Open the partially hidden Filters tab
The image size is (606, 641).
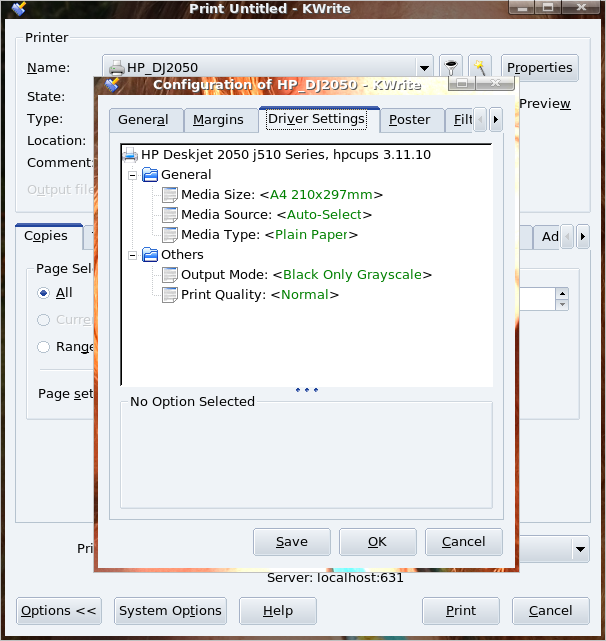[459, 120]
